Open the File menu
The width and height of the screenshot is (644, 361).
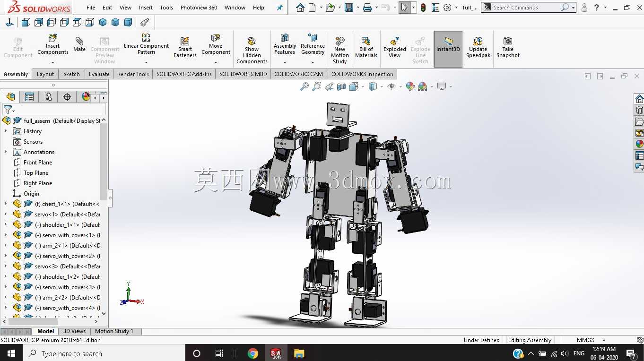[x=91, y=8]
